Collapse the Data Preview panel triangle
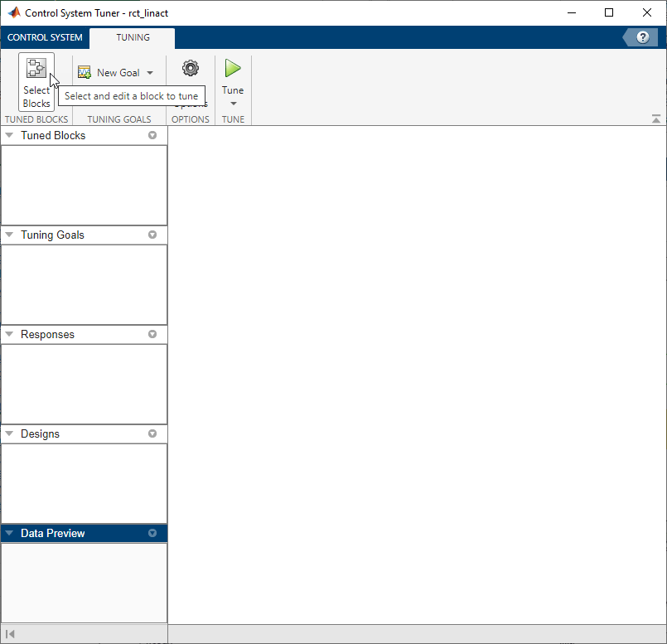Image resolution: width=667 pixels, height=644 pixels. (x=9, y=533)
